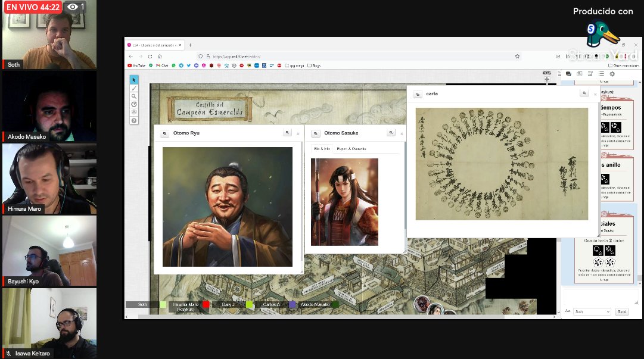The height and width of the screenshot is (359, 644).
Task: Click the round character token on map
Action: point(422,304)
